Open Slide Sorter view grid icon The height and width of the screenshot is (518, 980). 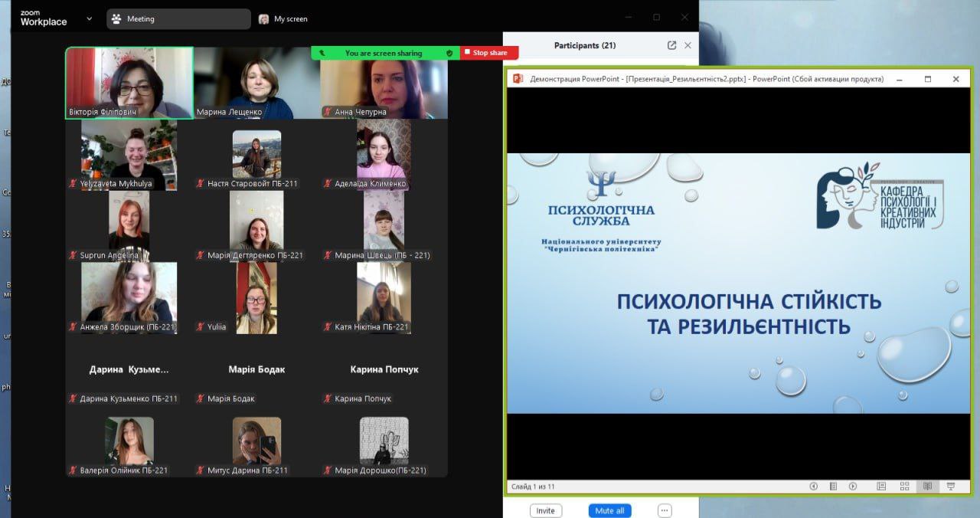(904, 486)
